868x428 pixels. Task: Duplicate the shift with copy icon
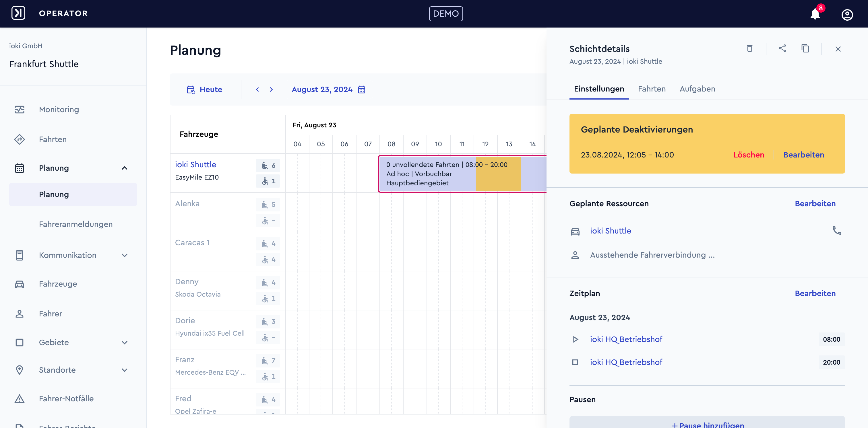(805, 48)
